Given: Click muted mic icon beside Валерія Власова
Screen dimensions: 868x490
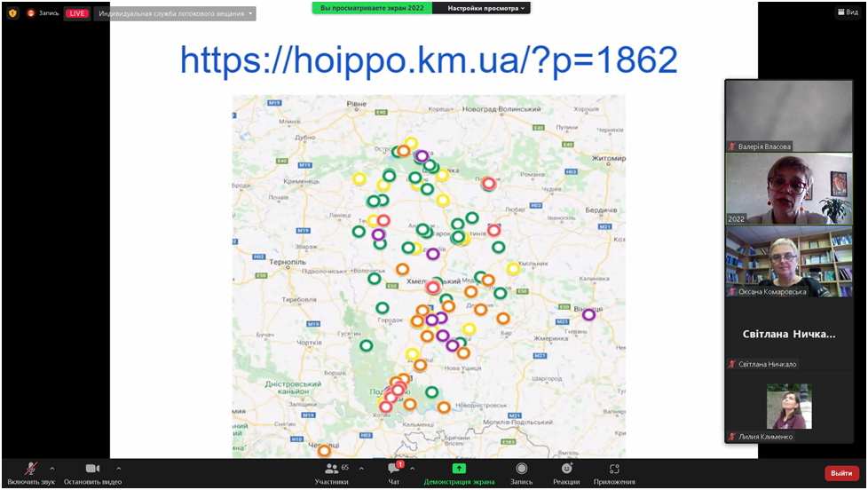Looking at the screenshot, I should pyautogui.click(x=732, y=146).
